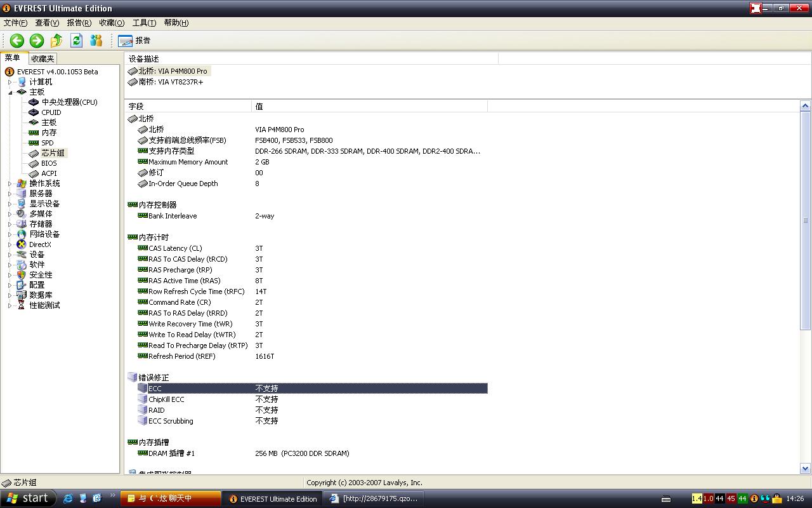Click the 操作系统 Windows flag icon
Viewport: 812px width, 508px height.
point(22,184)
